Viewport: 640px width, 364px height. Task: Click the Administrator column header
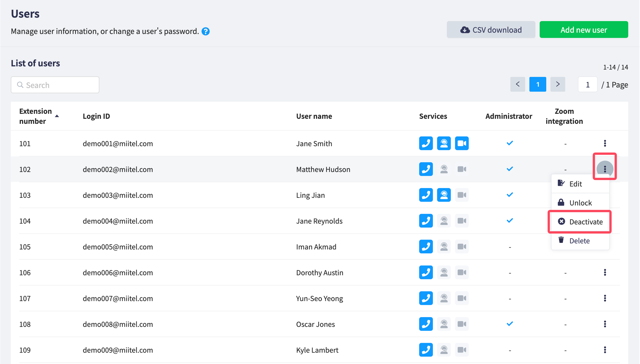click(509, 116)
